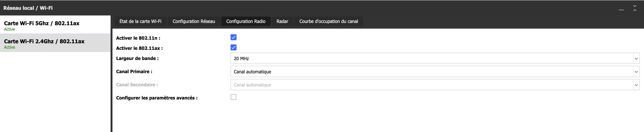This screenshot has height=132, width=644.
Task: Click the Active status under 5Ghz card
Action: [10, 29]
